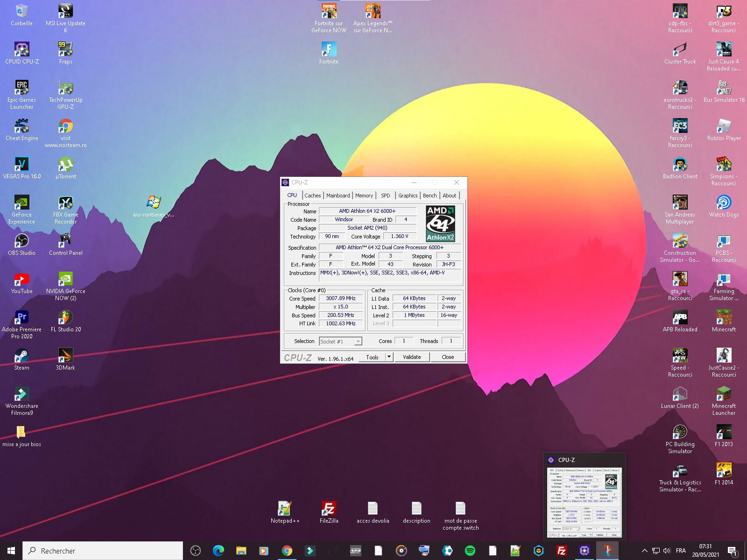The height and width of the screenshot is (560, 747).
Task: Open the Memory tab in CPU-Z
Action: tap(364, 196)
